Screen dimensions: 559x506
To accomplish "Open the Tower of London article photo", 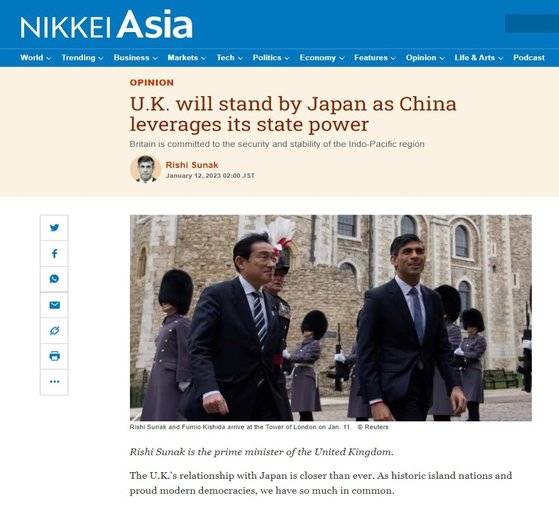I will (330, 318).
